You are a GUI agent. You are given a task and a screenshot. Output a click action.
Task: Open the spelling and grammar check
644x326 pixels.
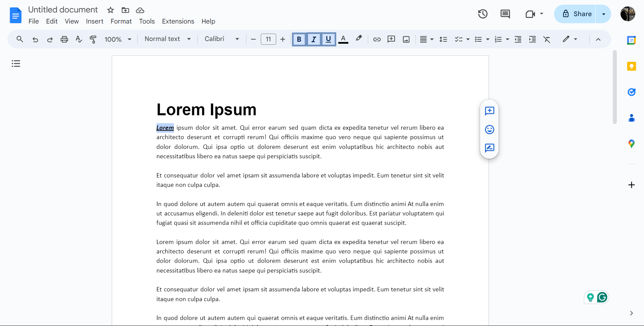pos(78,39)
